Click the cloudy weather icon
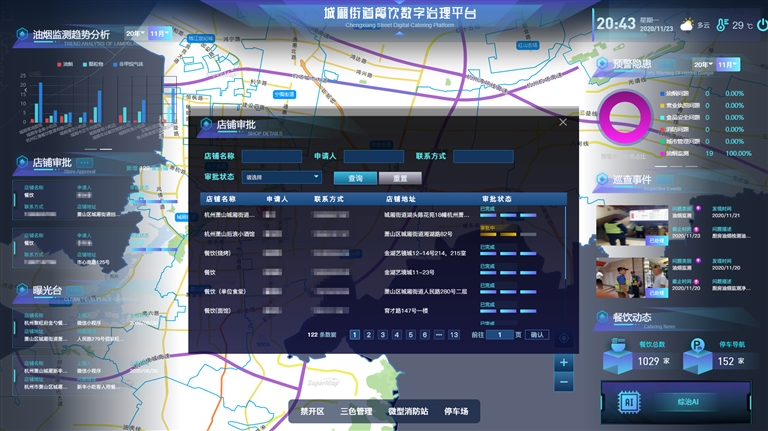 point(687,24)
